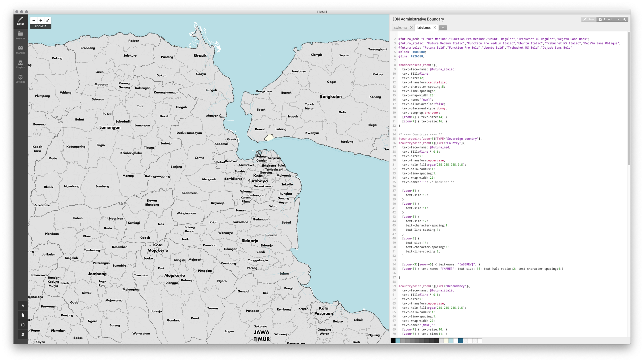Expand the Export dropdown arrow
Screen dimensions: 644x362
click(618, 19)
